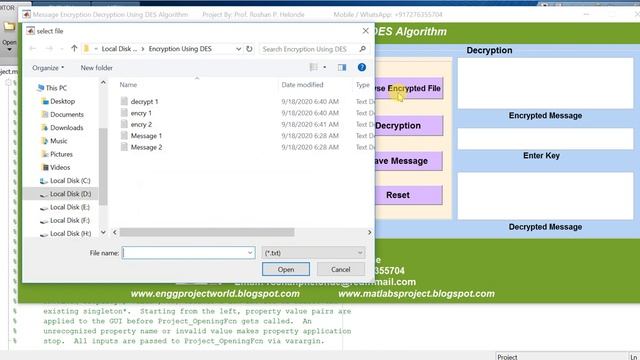This screenshot has height=360, width=640.
Task: Open recent locations dropdown arrow
Action: coord(62,49)
